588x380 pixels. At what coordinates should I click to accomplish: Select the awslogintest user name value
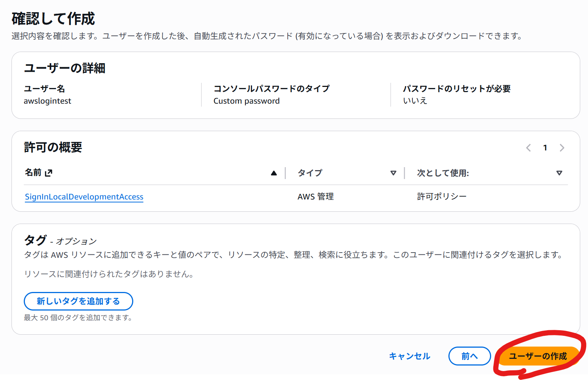tap(48, 101)
